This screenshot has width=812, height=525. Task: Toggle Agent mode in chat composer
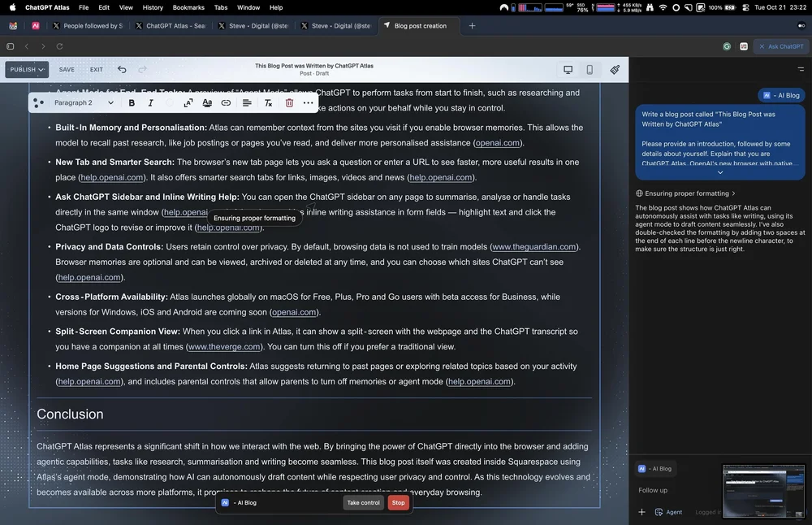668,511
